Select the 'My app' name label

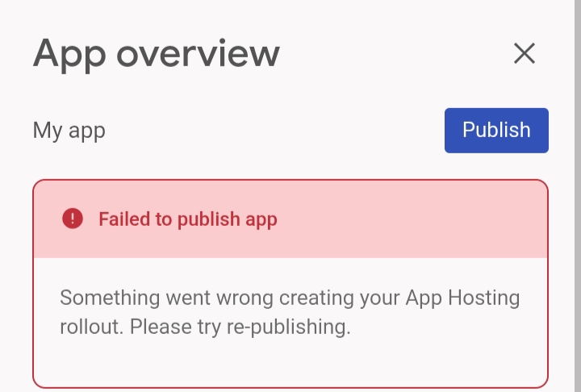point(69,131)
